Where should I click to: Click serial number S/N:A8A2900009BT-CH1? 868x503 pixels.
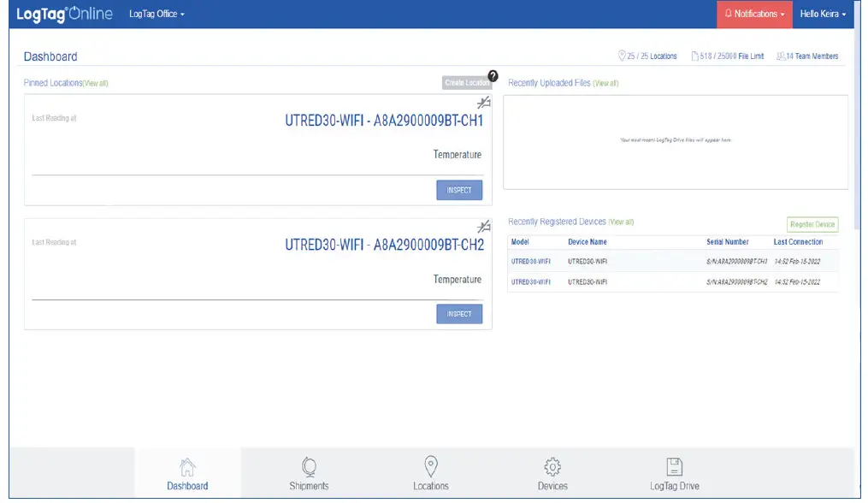pyautogui.click(x=737, y=262)
